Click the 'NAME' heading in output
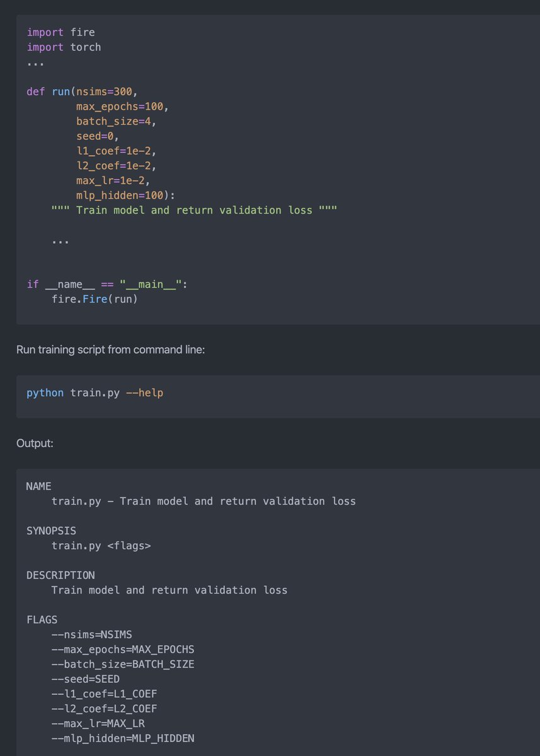This screenshot has width=540, height=756. pyautogui.click(x=39, y=486)
